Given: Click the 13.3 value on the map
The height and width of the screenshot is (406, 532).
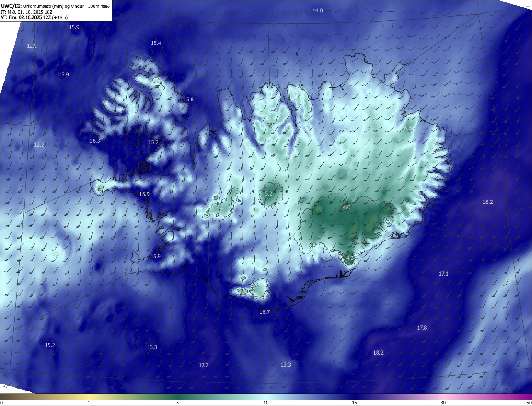Looking at the screenshot, I should click(286, 364).
